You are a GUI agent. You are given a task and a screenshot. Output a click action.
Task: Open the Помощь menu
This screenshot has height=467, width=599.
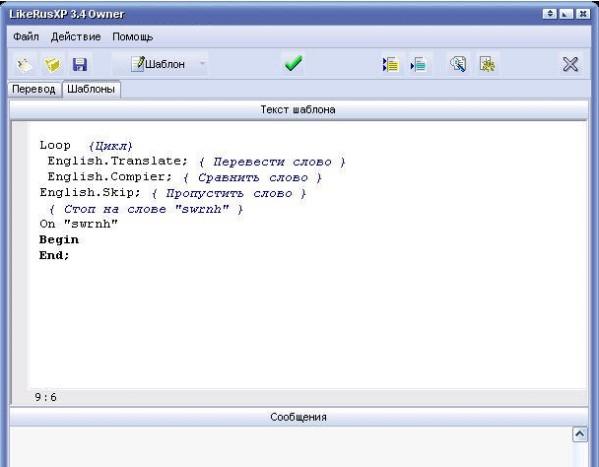(133, 37)
